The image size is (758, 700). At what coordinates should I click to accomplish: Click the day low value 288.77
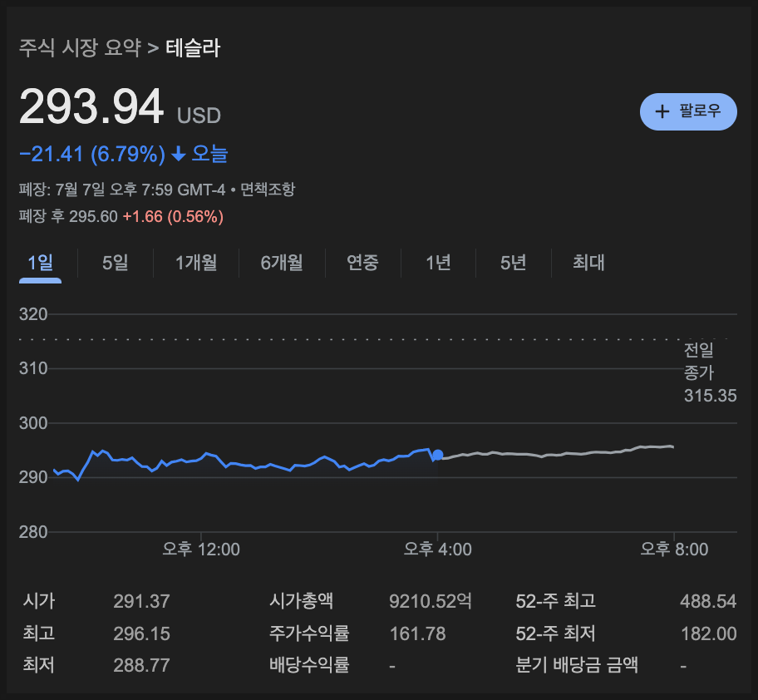pyautogui.click(x=141, y=666)
